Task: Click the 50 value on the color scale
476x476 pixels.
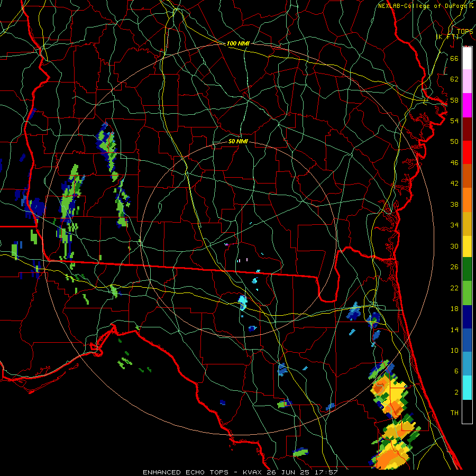Action: (x=454, y=142)
